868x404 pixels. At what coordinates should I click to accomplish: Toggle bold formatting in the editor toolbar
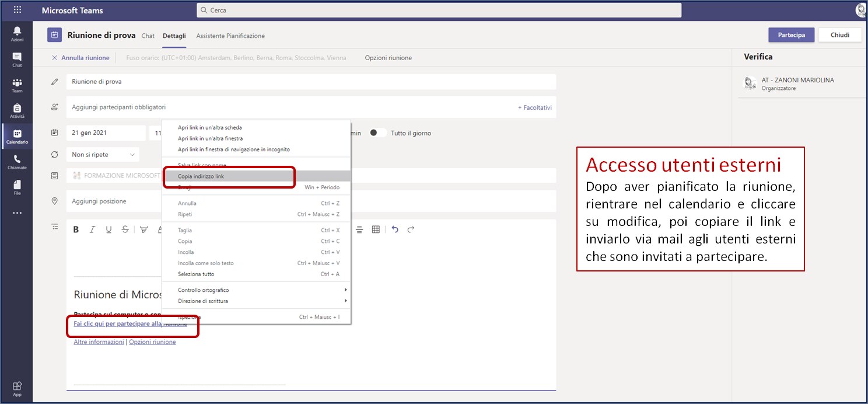(76, 229)
